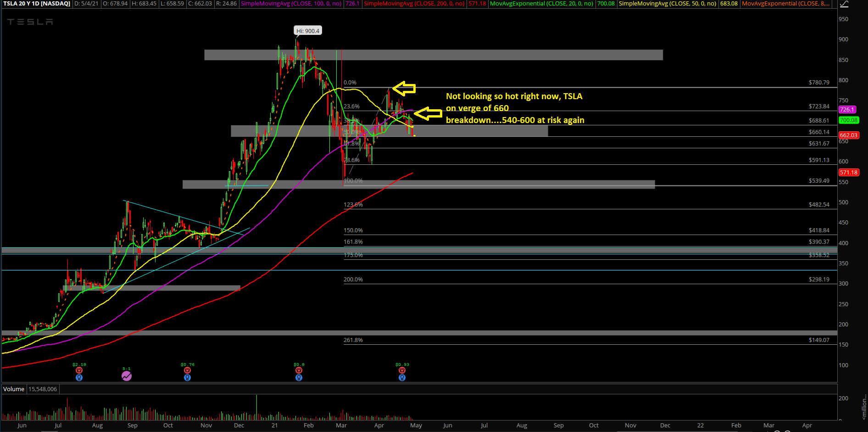868x432 pixels.
Task: Click the $0.93 earnings phone icon
Action: coord(402,370)
